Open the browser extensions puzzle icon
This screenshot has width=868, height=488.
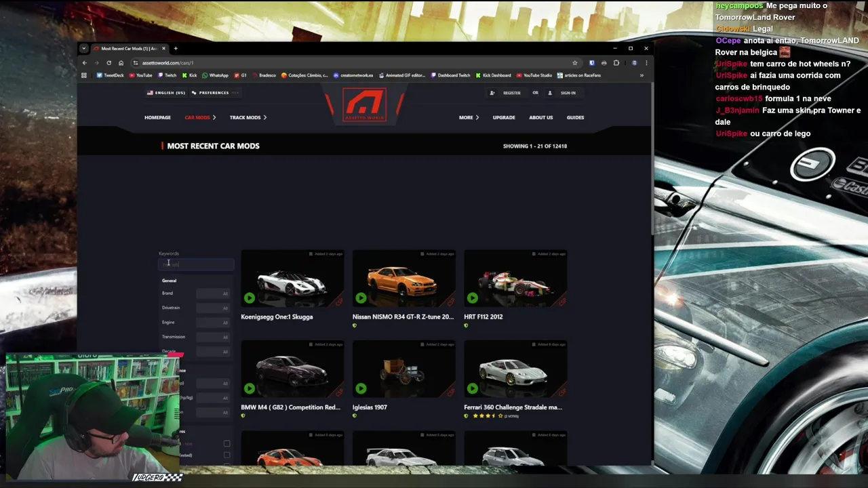616,63
